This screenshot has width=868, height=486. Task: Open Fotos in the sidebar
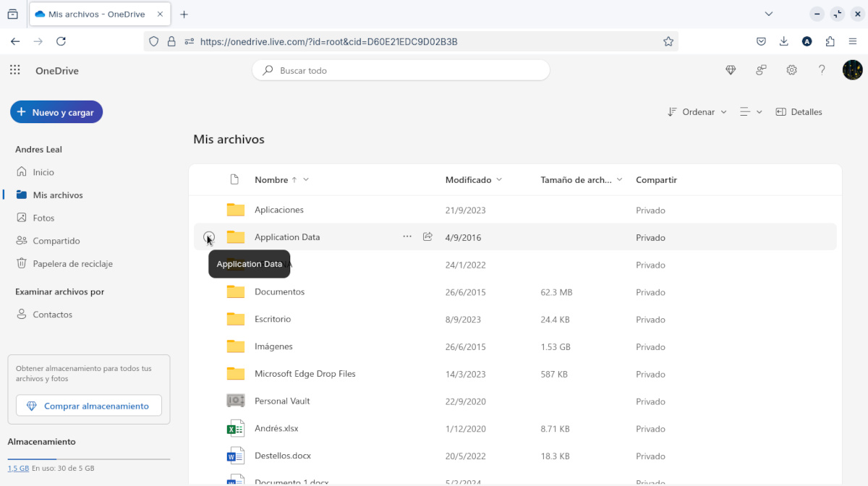pos(43,218)
